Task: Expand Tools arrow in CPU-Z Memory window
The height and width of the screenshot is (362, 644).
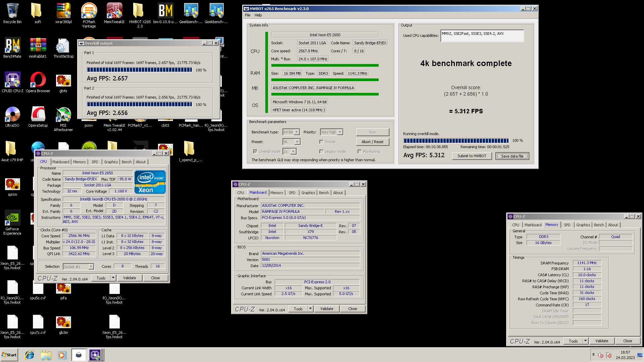Action: click(x=585, y=341)
